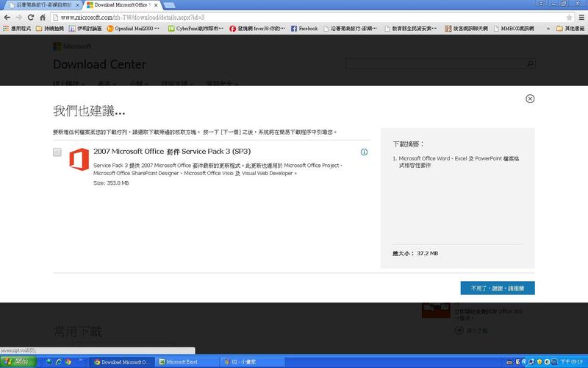
Task: Click the red Office logo icon
Action: (x=79, y=159)
